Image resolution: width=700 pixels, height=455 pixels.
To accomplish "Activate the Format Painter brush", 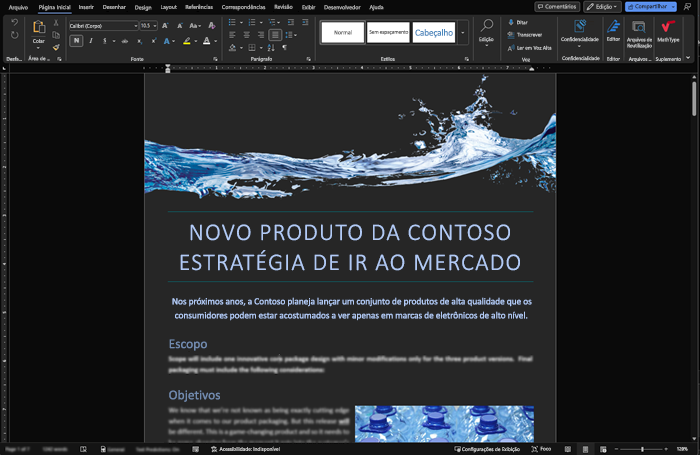I will 56,47.
